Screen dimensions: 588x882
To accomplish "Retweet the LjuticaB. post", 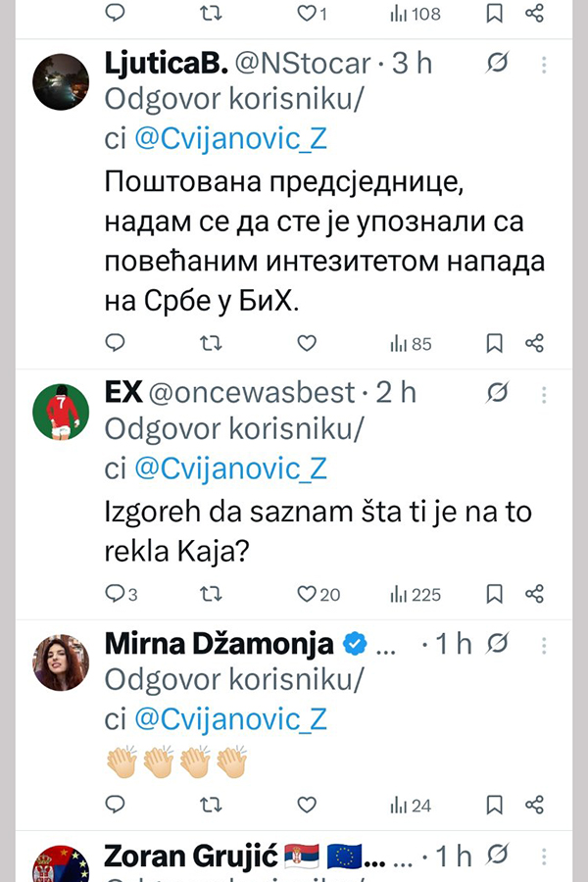I will coord(211,343).
